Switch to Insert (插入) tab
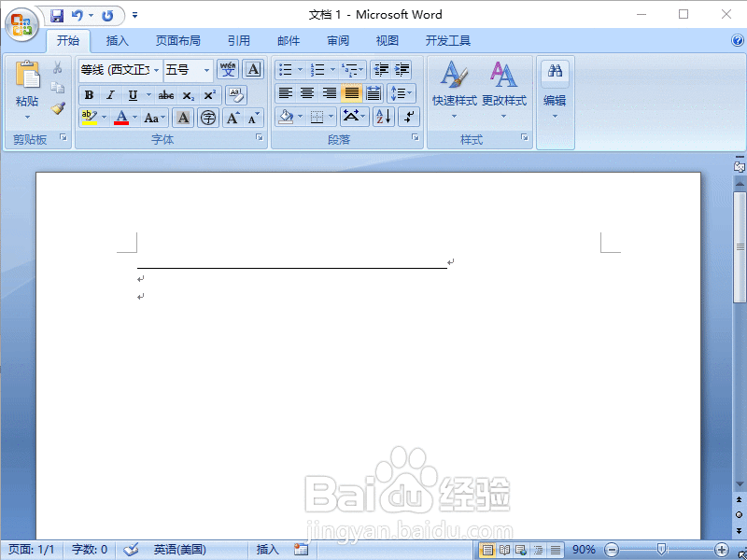 point(118,41)
